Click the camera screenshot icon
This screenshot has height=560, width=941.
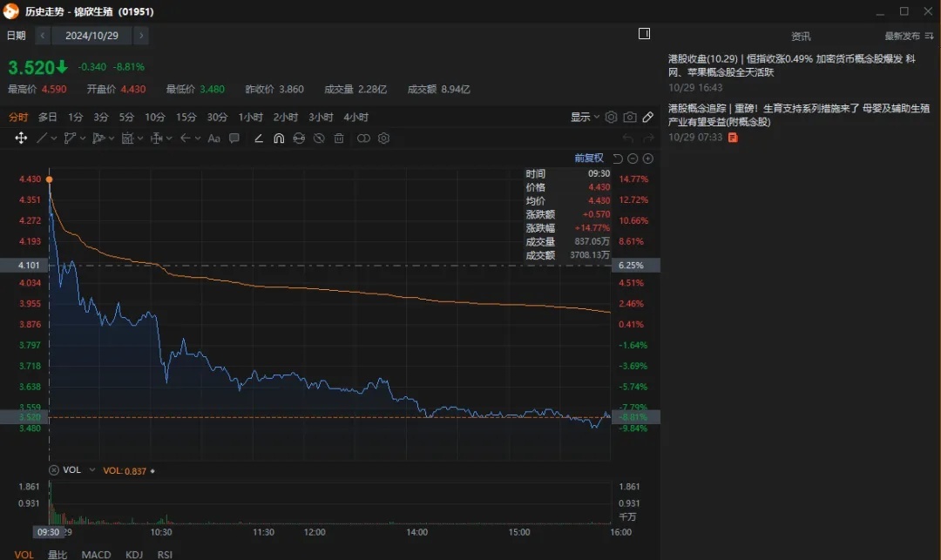point(629,118)
